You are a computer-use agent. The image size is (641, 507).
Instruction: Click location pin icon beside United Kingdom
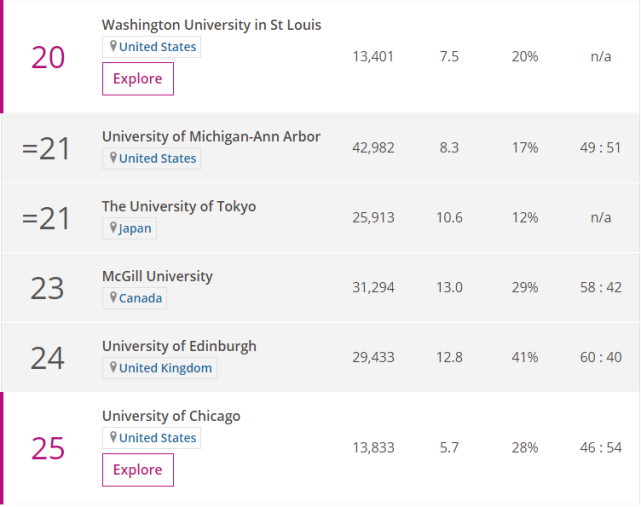tap(113, 368)
